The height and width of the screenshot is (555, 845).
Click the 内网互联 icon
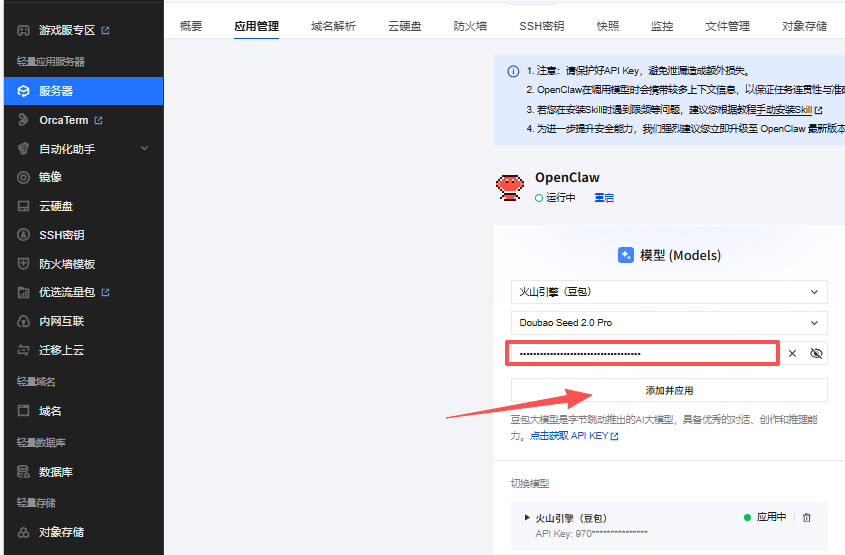tap(23, 321)
